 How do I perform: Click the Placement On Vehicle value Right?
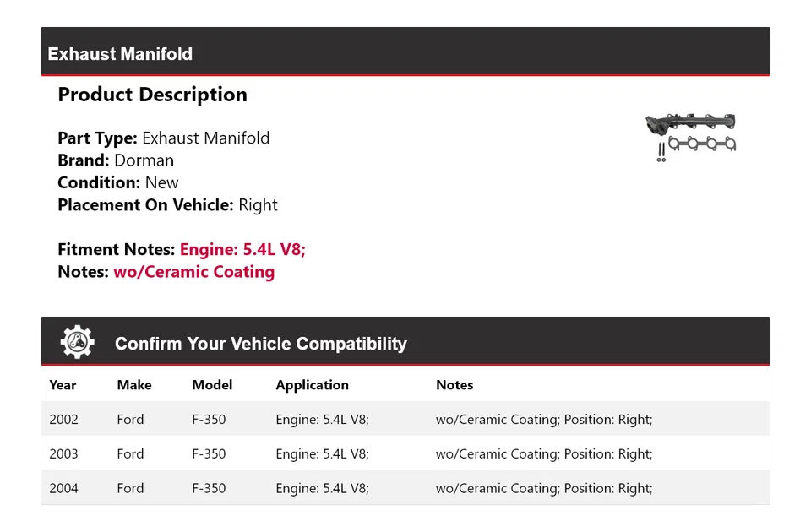tap(258, 205)
